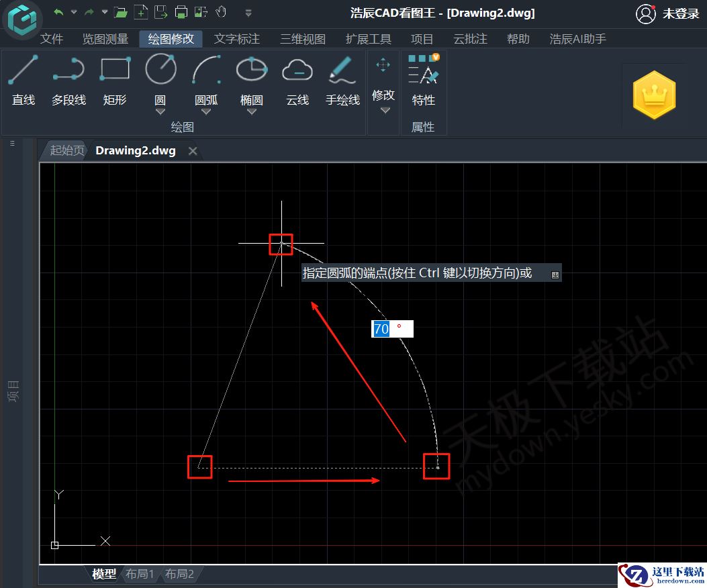Expand the 修改 modify dropdown arrow
The image size is (707, 588).
pos(385,111)
